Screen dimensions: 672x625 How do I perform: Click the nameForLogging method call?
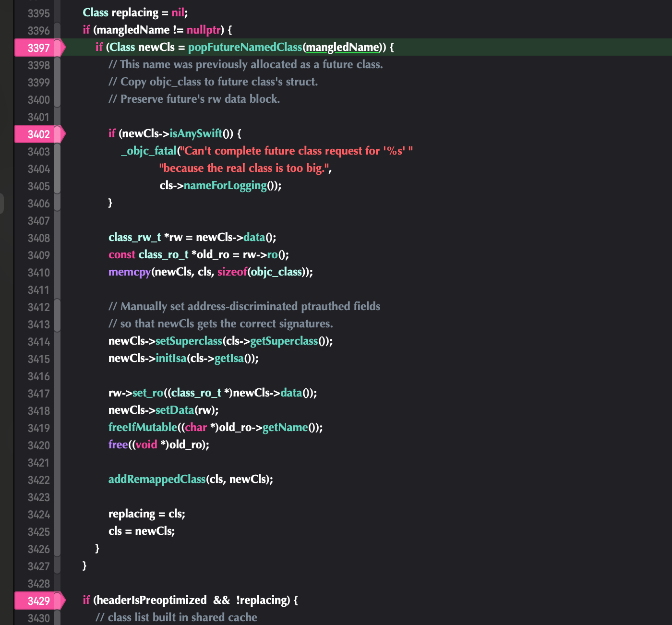pos(225,185)
